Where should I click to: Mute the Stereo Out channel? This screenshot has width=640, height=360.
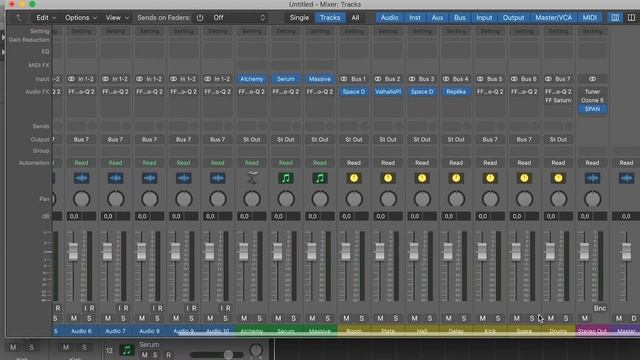click(584, 318)
